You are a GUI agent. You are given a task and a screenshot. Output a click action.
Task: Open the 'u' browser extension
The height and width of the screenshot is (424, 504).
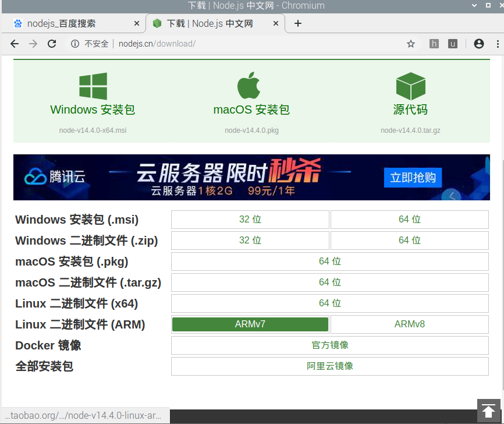pos(453,44)
